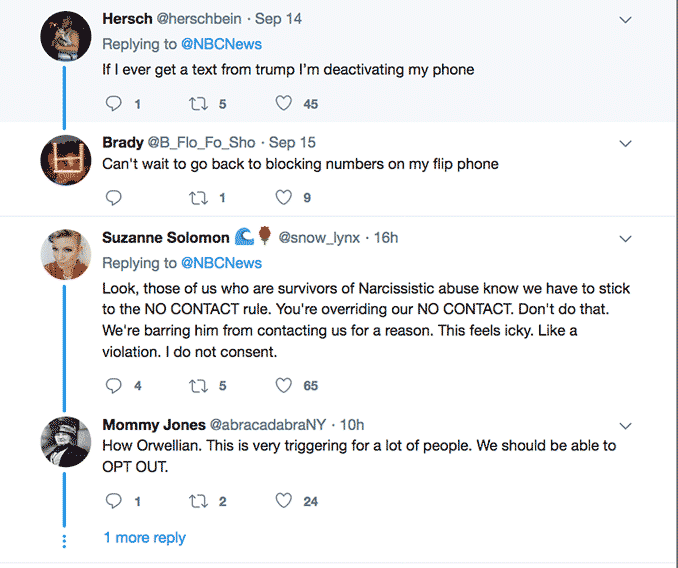This screenshot has width=678, height=568.
Task: Like Hersch's tweet with 45 likes
Action: (x=284, y=103)
